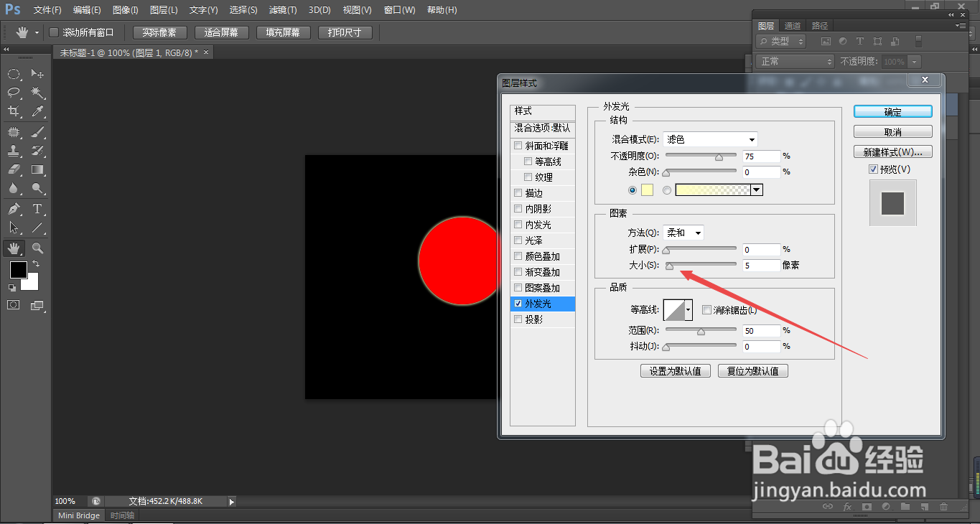This screenshot has height=524, width=980.
Task: Switch to the 通道 tab
Action: (x=793, y=25)
